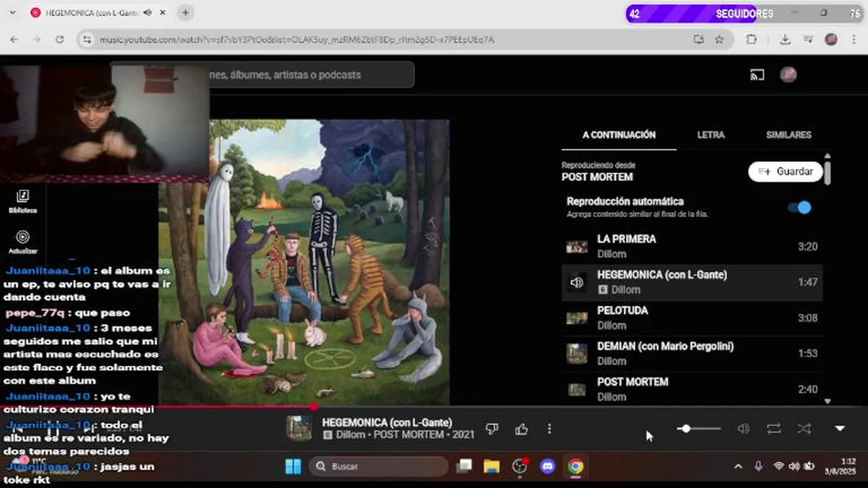
Task: Open Chrome downloads icon
Action: [785, 40]
